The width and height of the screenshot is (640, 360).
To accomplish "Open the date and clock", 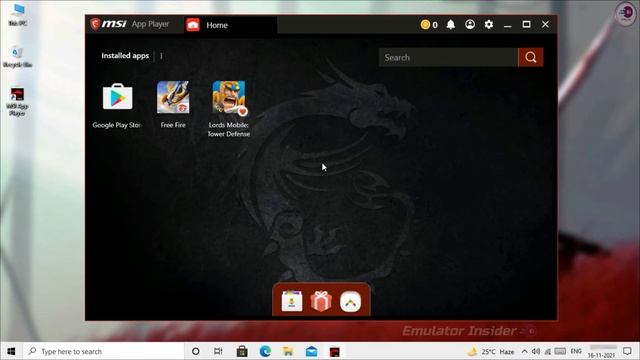I will (x=602, y=351).
